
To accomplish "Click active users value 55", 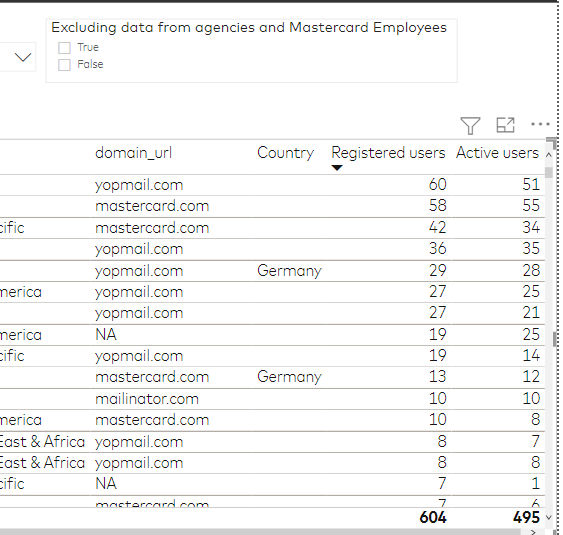I will [x=531, y=206].
